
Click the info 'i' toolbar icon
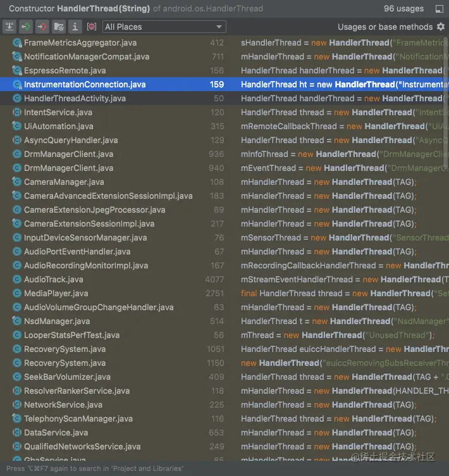(75, 27)
